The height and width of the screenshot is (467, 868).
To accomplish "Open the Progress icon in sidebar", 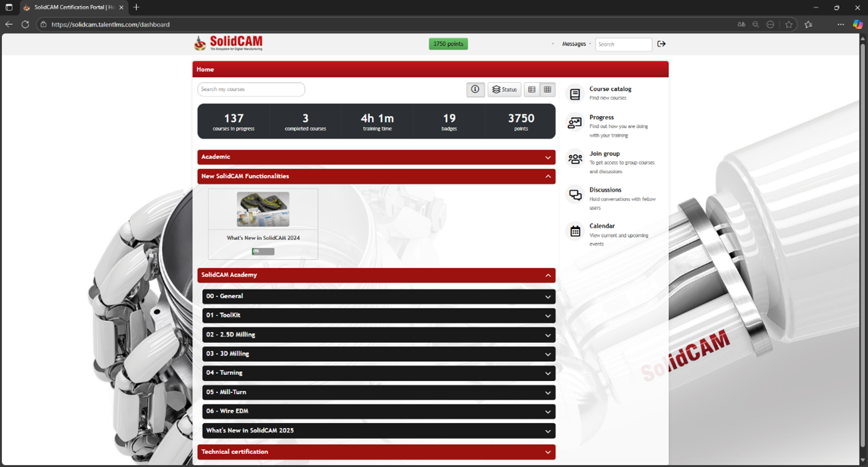I will tap(575, 122).
